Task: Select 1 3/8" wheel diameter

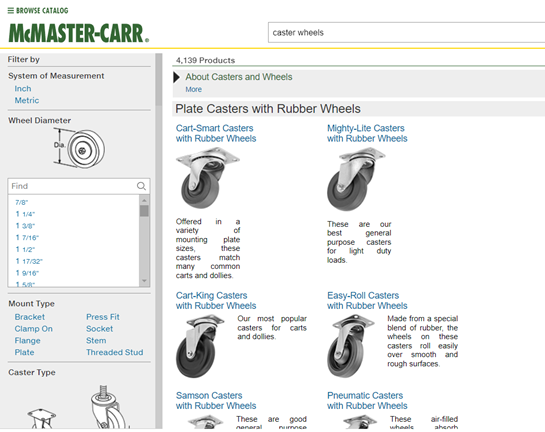Action: (x=25, y=226)
